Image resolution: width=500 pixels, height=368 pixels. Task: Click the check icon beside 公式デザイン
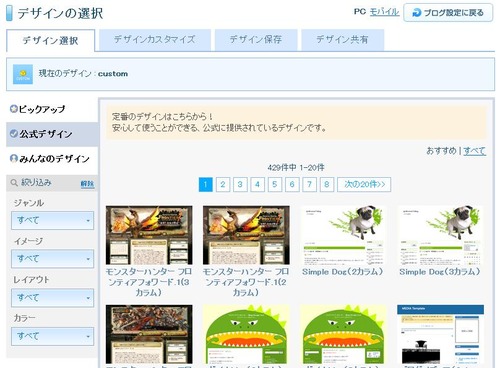tap(14, 134)
